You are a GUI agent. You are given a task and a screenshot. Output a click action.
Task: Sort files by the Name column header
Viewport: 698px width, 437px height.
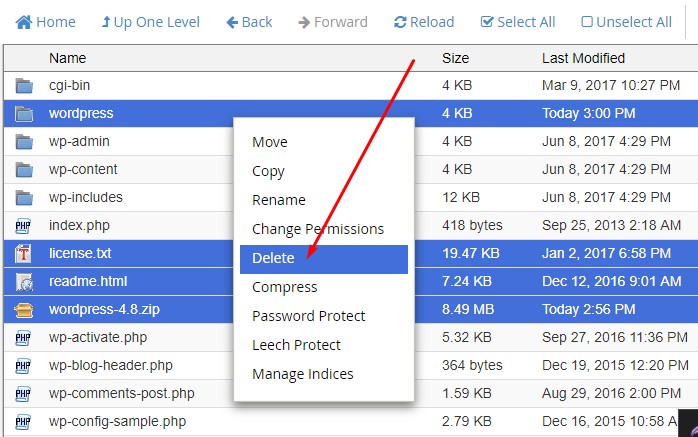(x=67, y=58)
